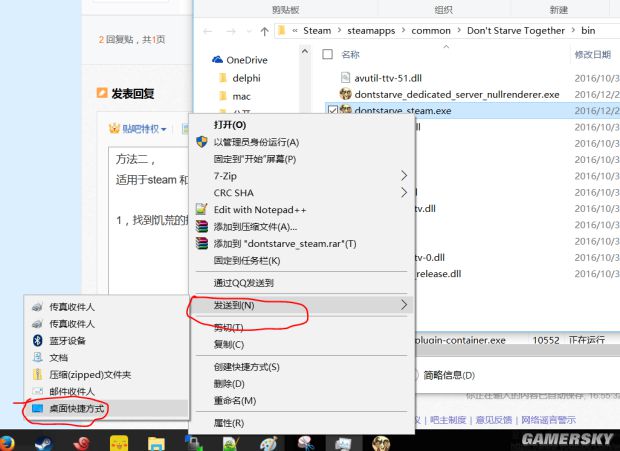
Task: Uncheck the dontstarve_steam.exe checkbox
Action: [x=333, y=110]
